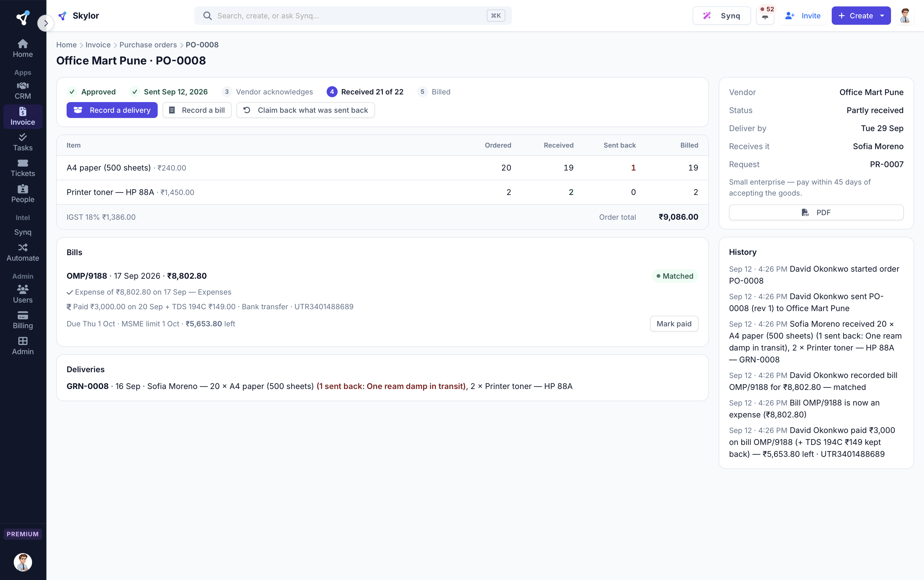Go to Purchase orders breadcrumb

point(148,45)
